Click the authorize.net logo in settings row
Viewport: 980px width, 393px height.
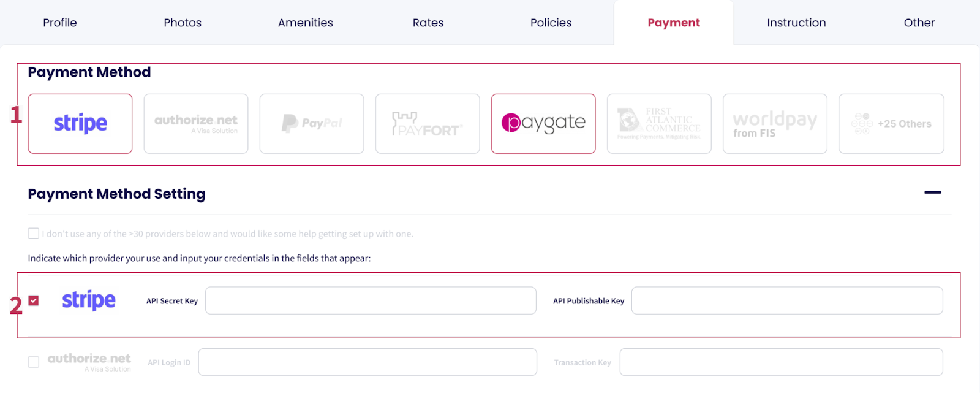coord(89,361)
